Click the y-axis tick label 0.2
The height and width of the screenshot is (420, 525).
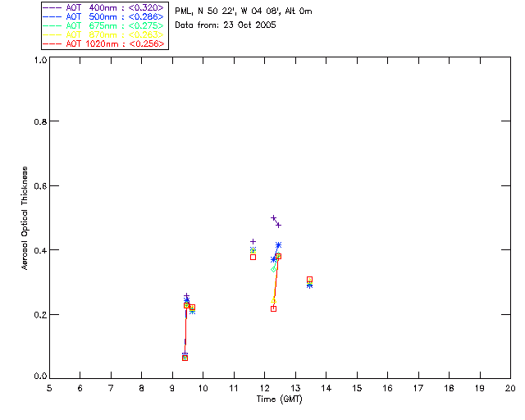[x=40, y=315]
